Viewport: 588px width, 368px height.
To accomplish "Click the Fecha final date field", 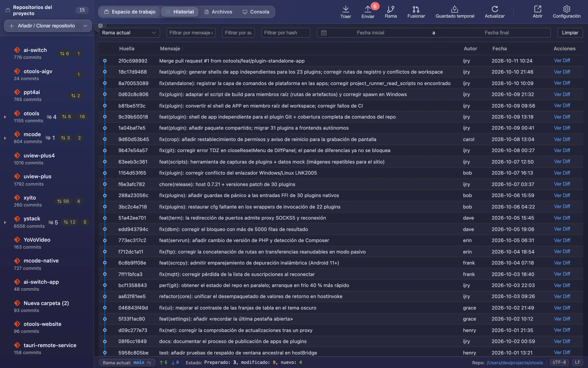I will tap(497, 33).
